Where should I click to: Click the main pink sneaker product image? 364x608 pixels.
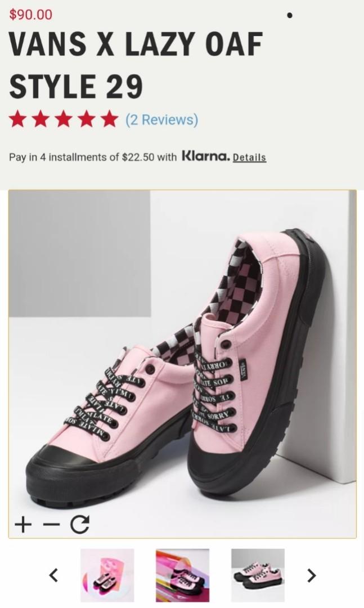pos(182,364)
